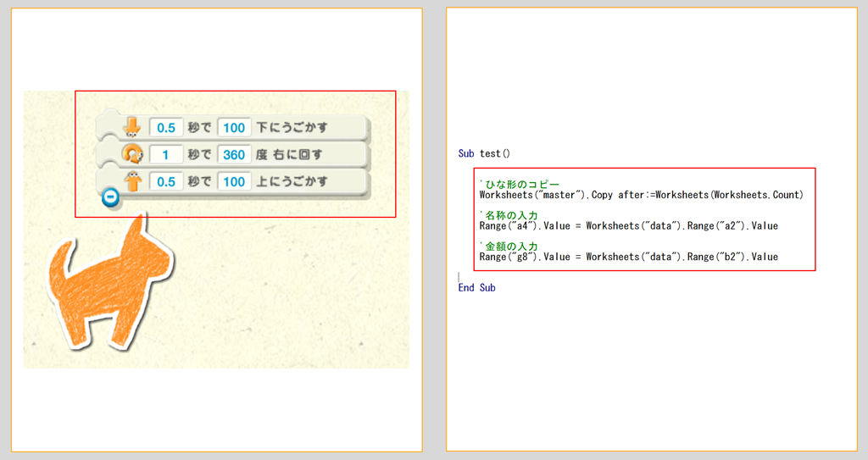This screenshot has height=460, width=868.
Task: Edit the 360 degrees field in rotate block
Action: pos(234,154)
